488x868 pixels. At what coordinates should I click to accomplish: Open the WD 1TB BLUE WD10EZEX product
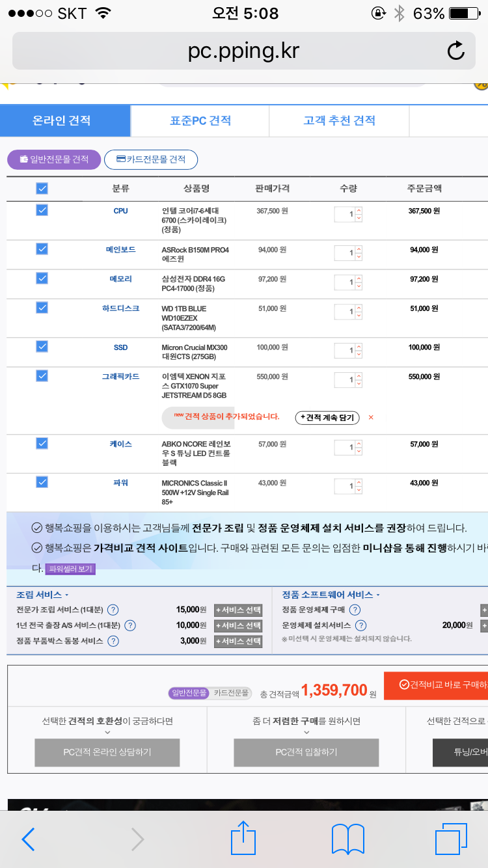click(x=189, y=318)
